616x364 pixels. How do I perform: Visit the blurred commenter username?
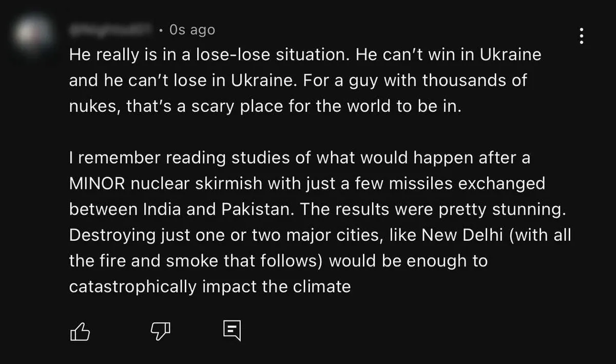coord(111,31)
